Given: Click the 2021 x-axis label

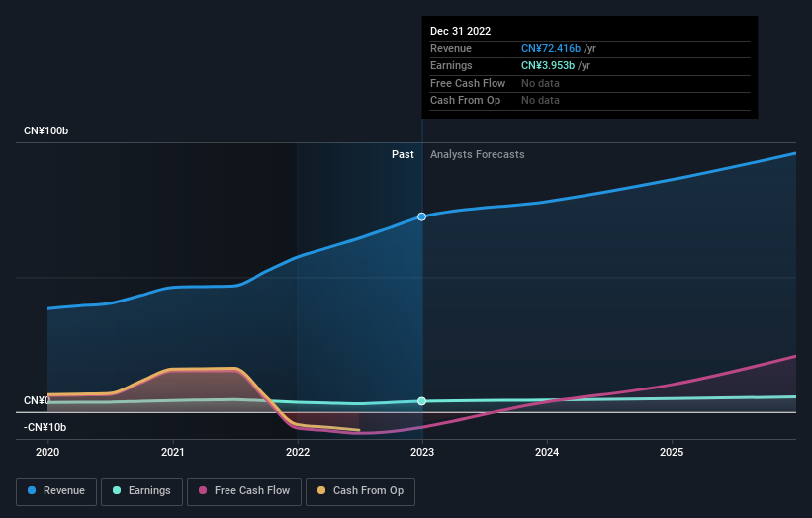Looking at the screenshot, I should pyautogui.click(x=172, y=453).
